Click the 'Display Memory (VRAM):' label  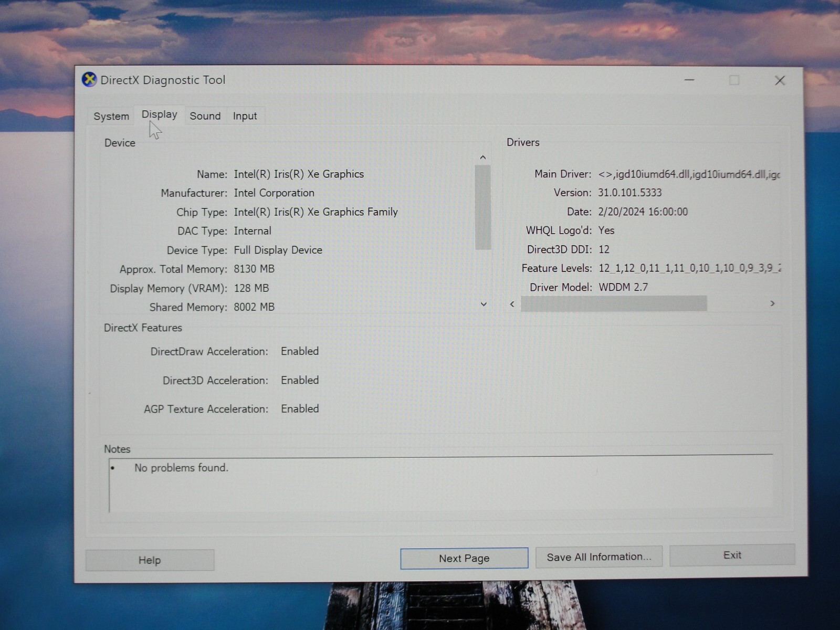coord(169,288)
